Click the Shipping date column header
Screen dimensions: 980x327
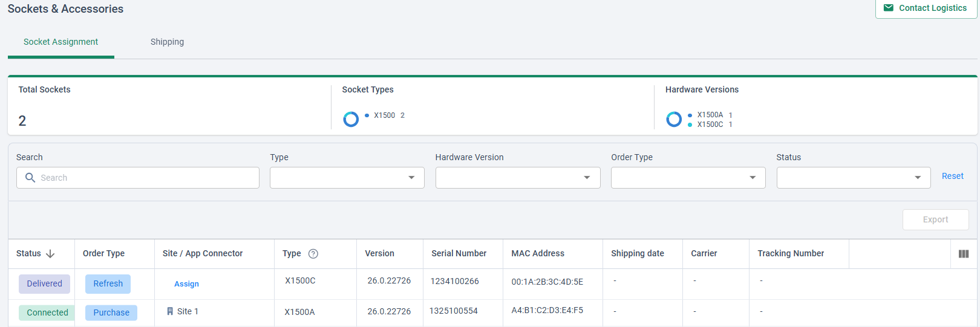click(x=638, y=253)
